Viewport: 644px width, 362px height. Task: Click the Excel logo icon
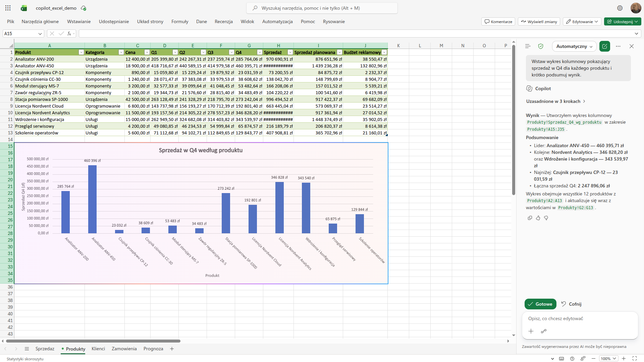point(24,8)
